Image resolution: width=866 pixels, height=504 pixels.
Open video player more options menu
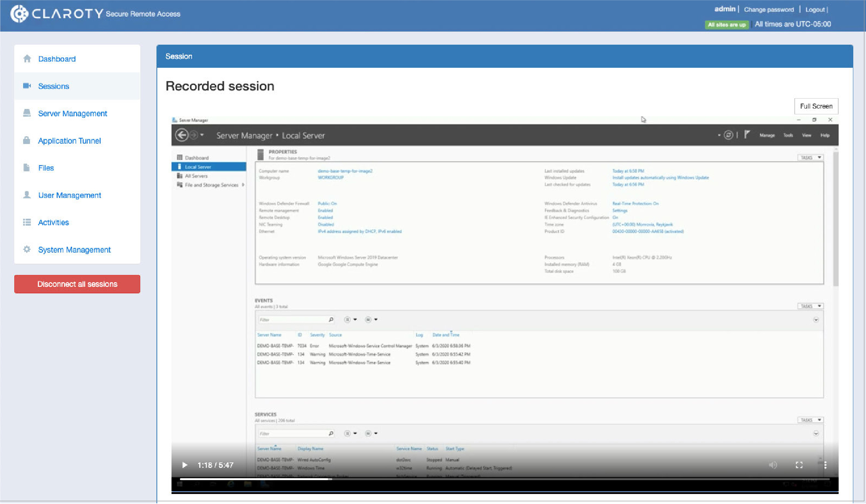tap(825, 465)
